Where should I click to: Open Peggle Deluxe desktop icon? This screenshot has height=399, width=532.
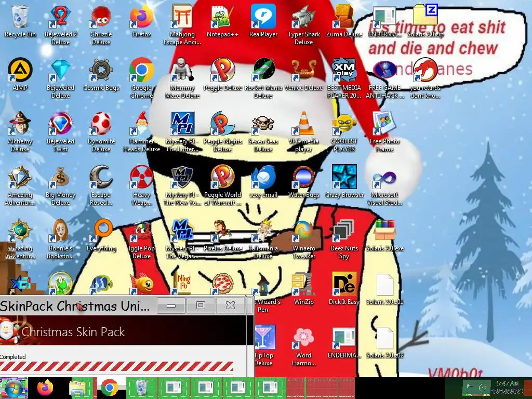click(222, 75)
